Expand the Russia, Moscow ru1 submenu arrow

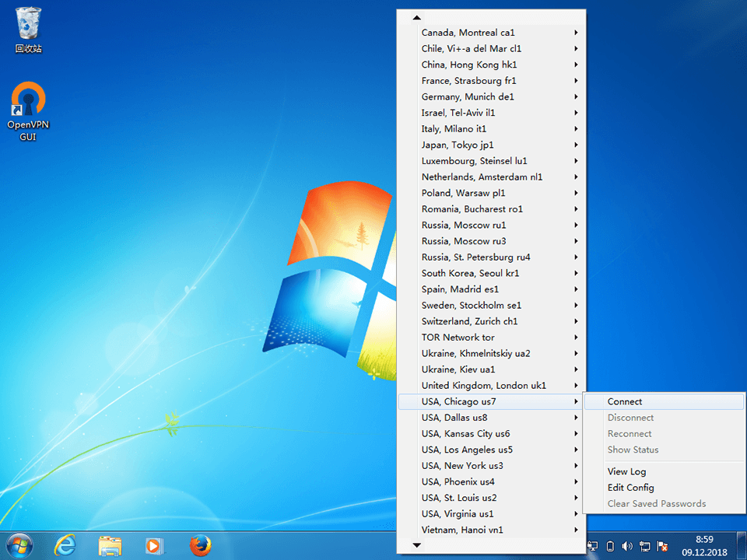[x=576, y=225]
